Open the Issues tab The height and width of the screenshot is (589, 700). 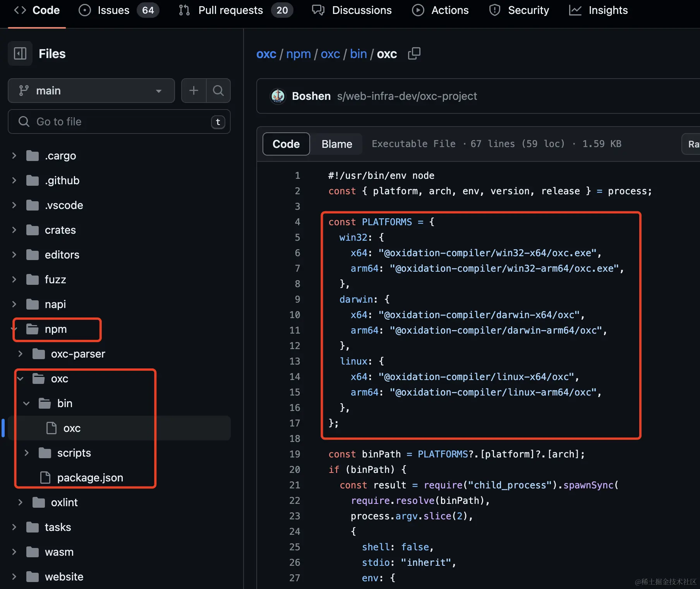pyautogui.click(x=118, y=10)
